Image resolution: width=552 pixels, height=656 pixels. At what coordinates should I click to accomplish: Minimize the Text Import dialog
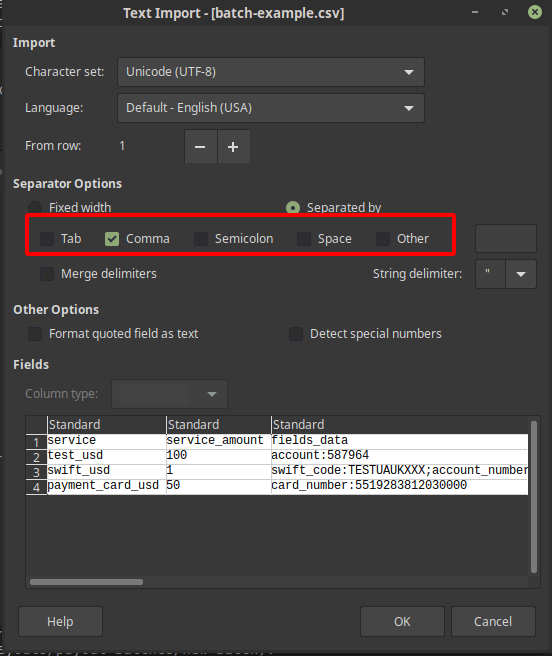(x=475, y=12)
